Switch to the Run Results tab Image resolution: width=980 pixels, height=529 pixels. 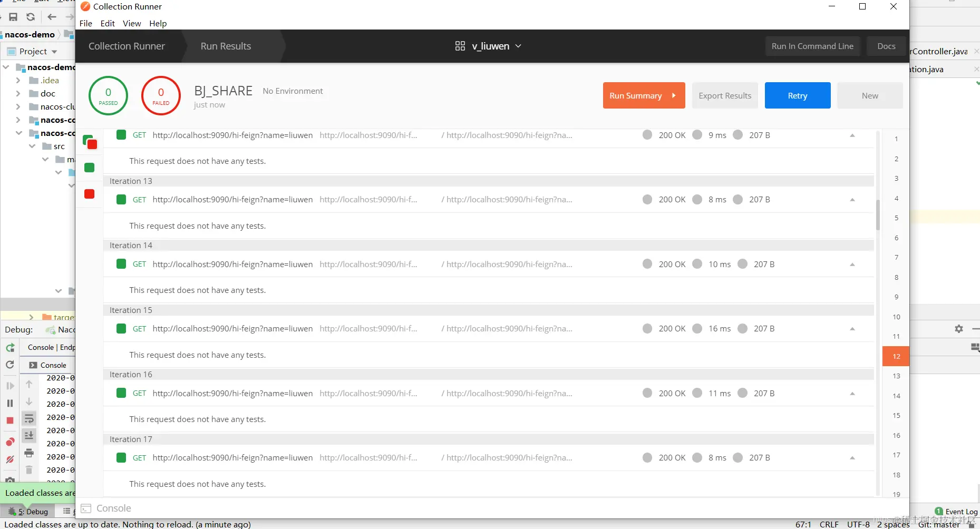226,46
